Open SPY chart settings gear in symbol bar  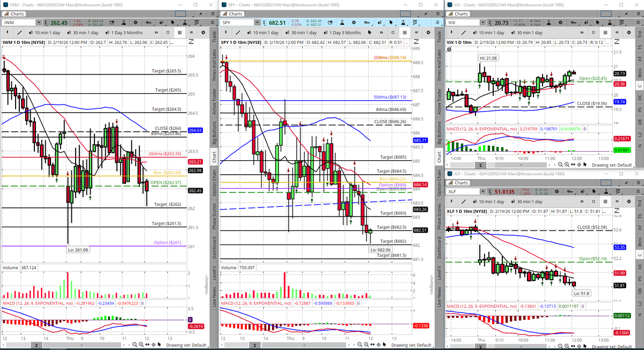[354, 23]
